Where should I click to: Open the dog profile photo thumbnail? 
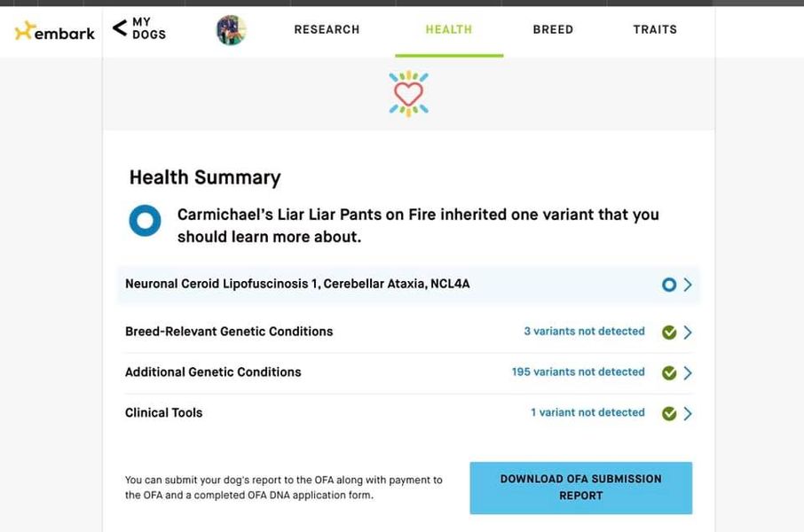pos(232,30)
